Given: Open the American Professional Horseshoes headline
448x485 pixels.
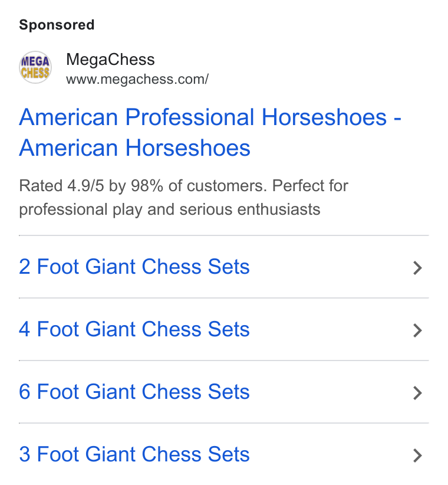Looking at the screenshot, I should pyautogui.click(x=203, y=117).
